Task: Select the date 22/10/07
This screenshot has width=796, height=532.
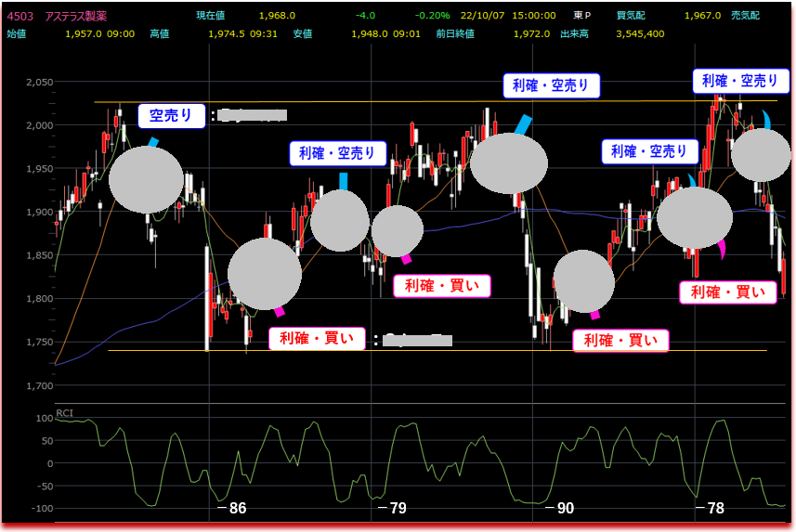Action: [482, 16]
